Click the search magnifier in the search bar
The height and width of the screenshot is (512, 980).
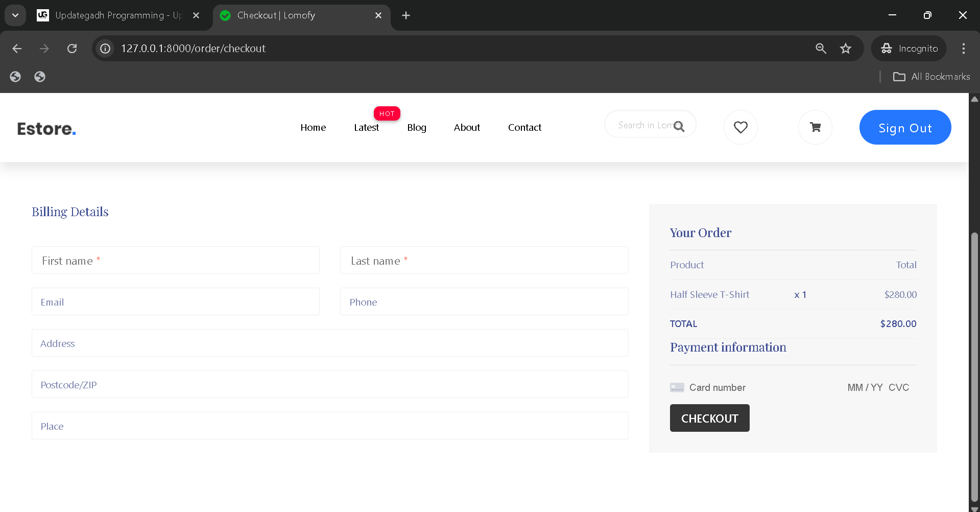[679, 126]
